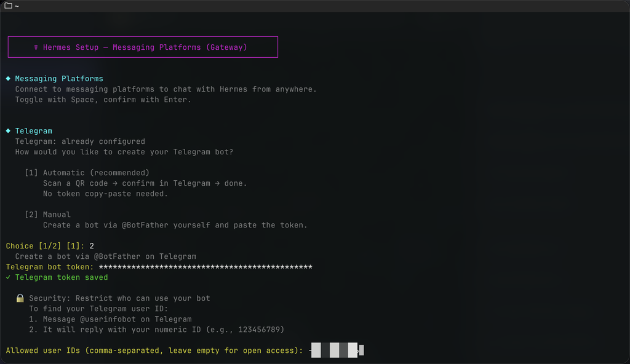The image size is (630, 364).
Task: Click the masked bot token asterisks
Action: [205, 267]
